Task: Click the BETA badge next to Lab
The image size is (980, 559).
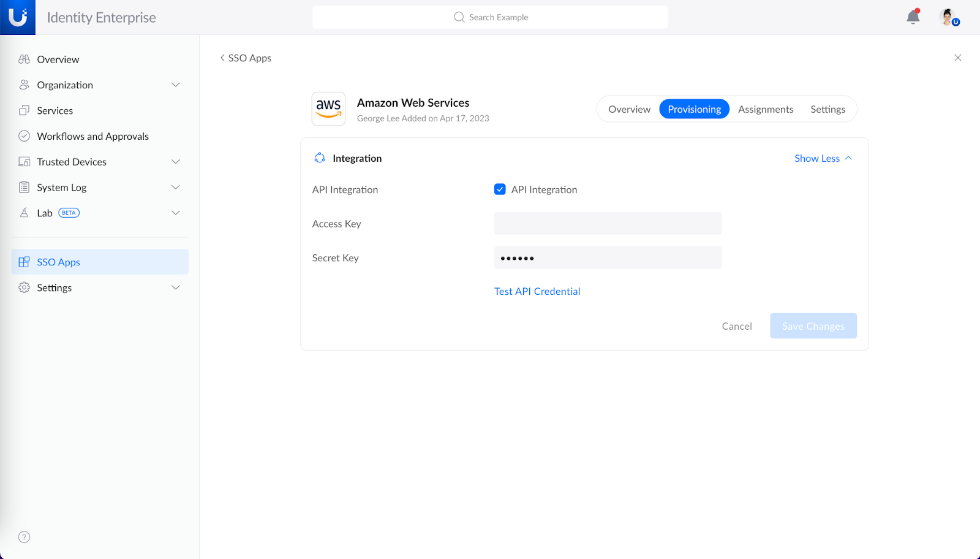Action: click(x=69, y=213)
